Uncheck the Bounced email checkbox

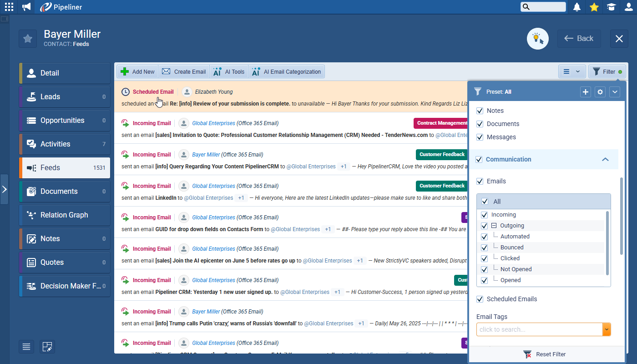(484, 248)
